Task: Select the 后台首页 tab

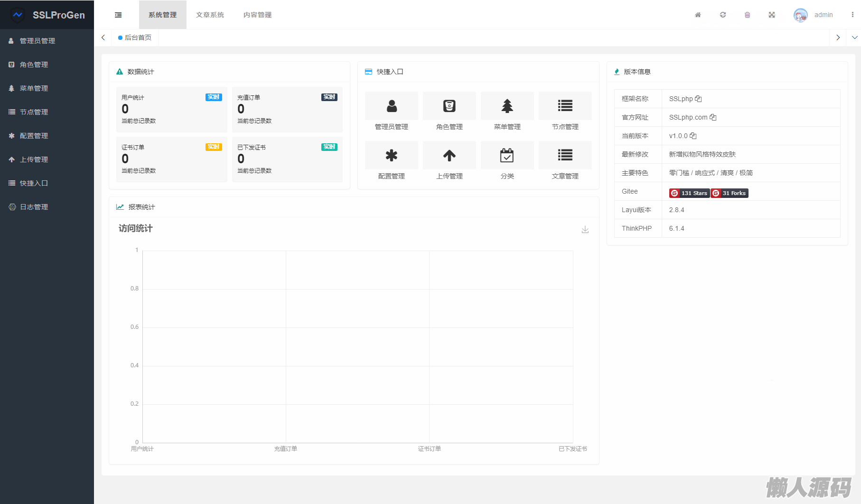Action: click(x=135, y=37)
